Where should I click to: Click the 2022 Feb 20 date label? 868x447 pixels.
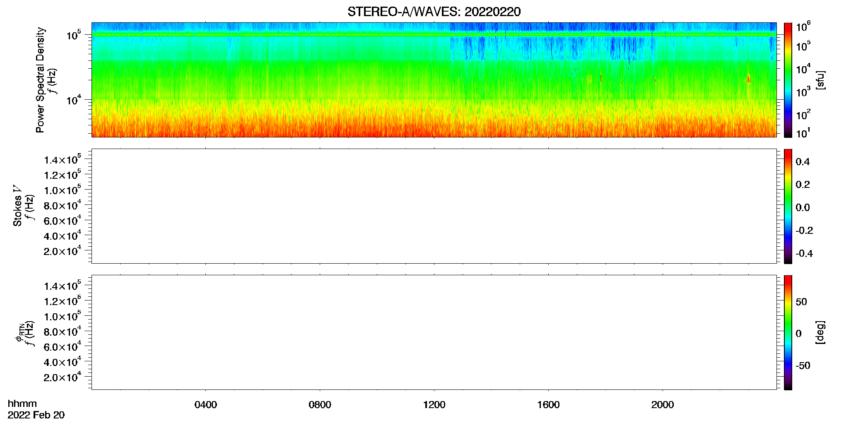tap(36, 415)
